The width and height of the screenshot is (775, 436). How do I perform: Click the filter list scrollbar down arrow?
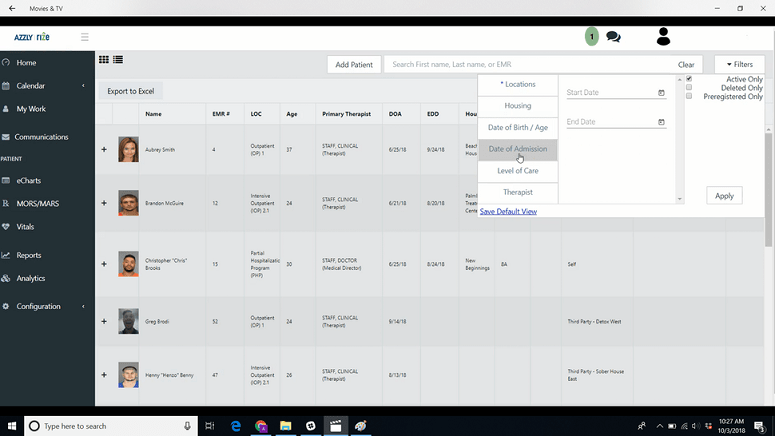[680, 199]
